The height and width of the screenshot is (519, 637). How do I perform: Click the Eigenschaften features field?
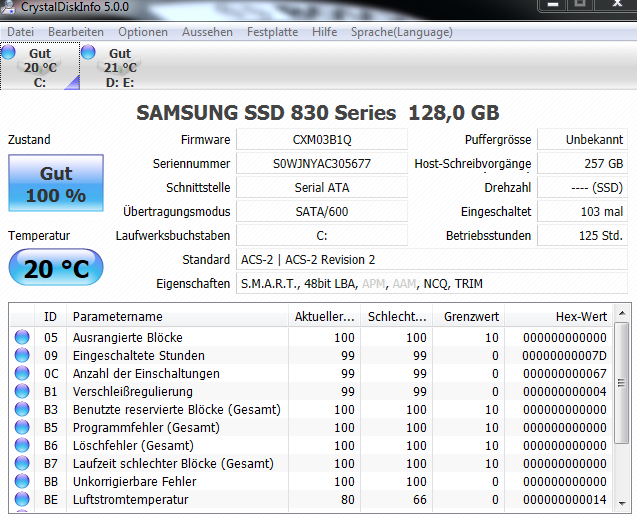pyautogui.click(x=432, y=283)
